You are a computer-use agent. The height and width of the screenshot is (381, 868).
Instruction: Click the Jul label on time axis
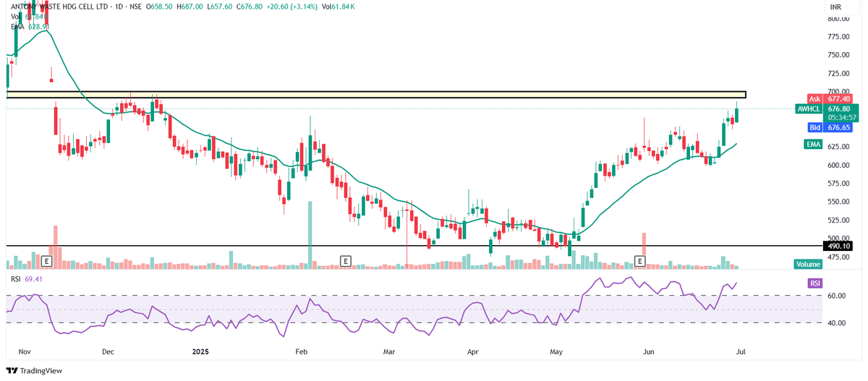(x=741, y=351)
